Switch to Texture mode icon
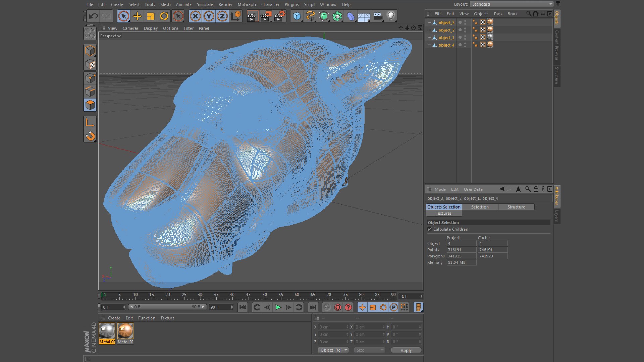This screenshot has width=644, height=362. pyautogui.click(x=90, y=64)
